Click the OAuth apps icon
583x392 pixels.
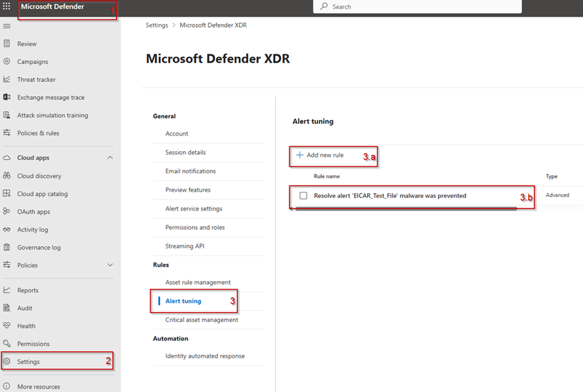pyautogui.click(x=7, y=211)
